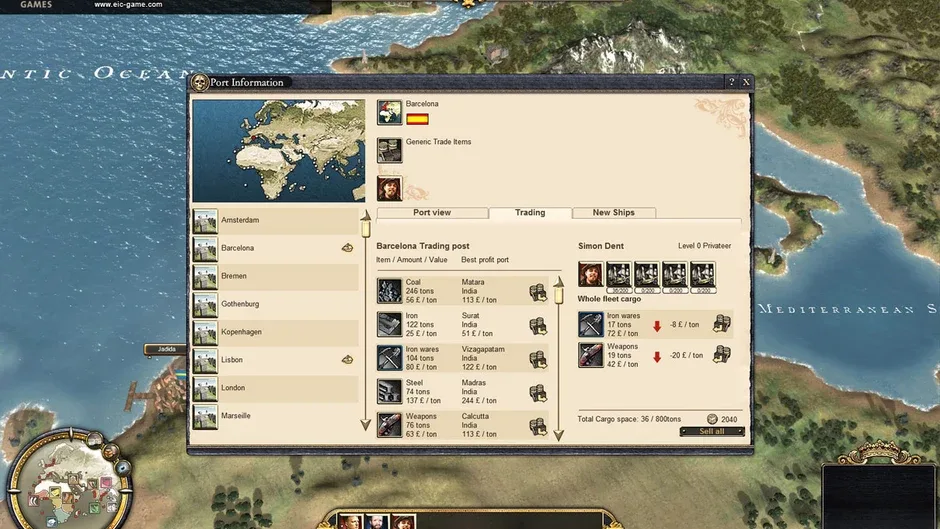Select the third fleet ship icon
940x529 pixels.
tap(674, 275)
